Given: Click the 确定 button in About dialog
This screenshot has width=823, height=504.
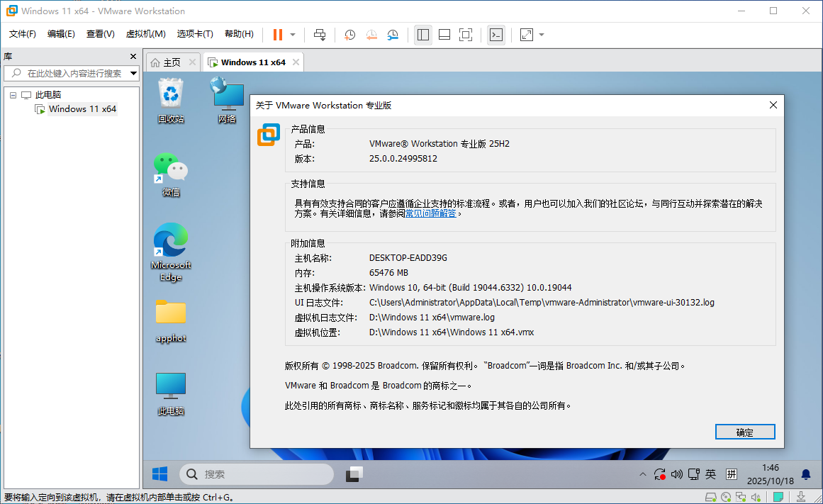Looking at the screenshot, I should point(744,432).
